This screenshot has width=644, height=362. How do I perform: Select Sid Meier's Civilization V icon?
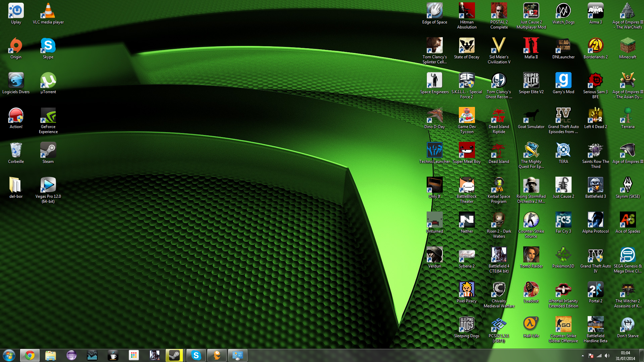[x=499, y=51]
